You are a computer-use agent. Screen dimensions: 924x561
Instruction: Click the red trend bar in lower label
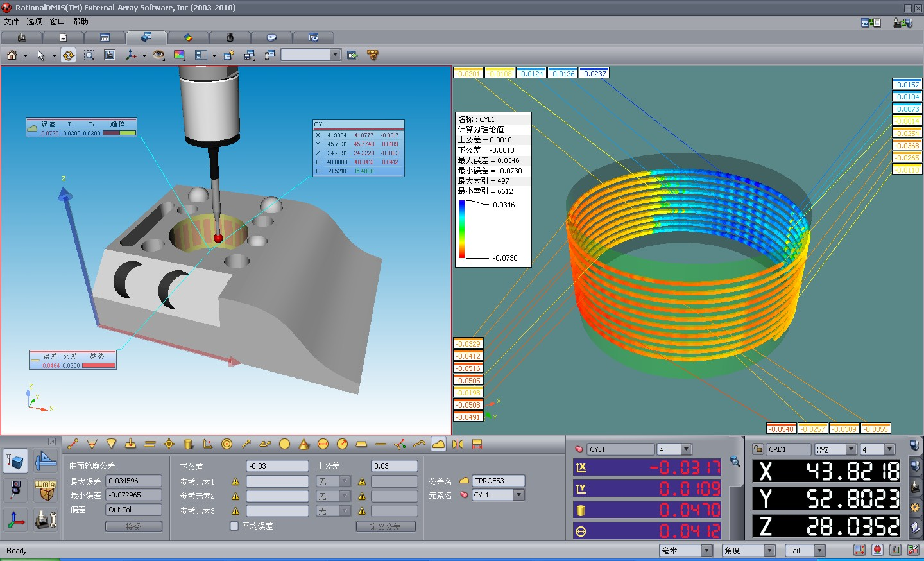pos(99,365)
